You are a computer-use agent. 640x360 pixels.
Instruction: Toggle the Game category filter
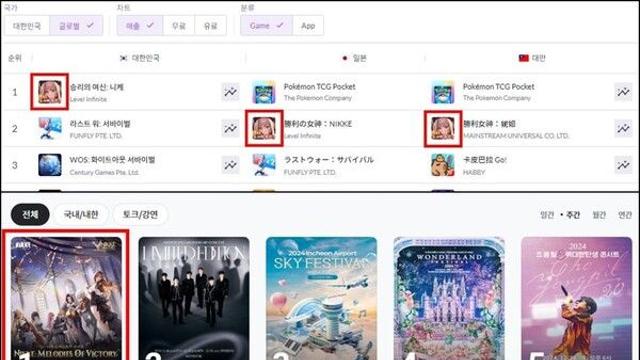(267, 26)
